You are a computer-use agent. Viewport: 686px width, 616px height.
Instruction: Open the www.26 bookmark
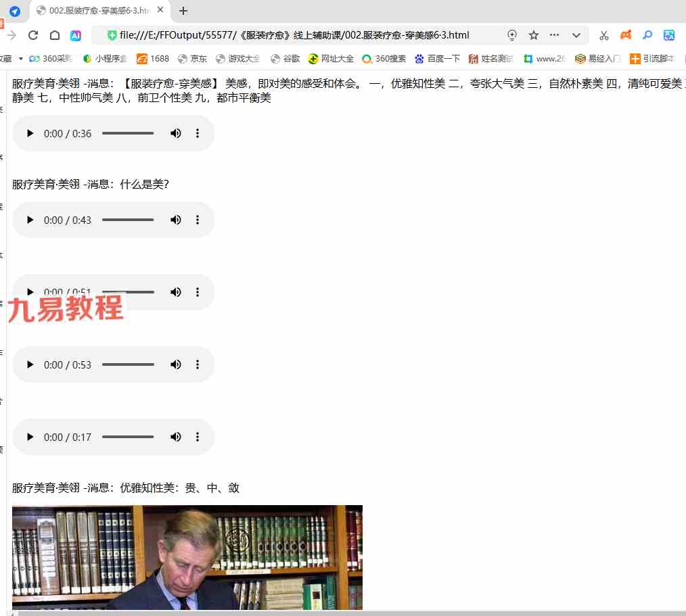tap(545, 59)
